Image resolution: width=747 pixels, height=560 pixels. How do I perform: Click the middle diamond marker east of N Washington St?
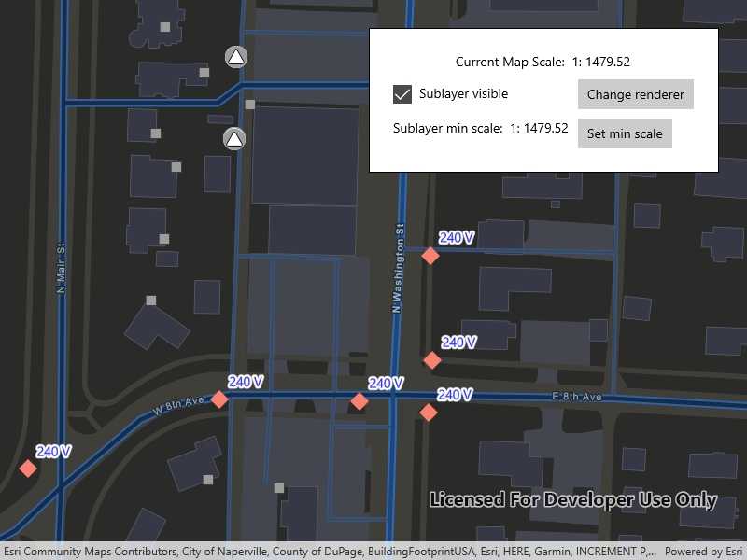432,360
